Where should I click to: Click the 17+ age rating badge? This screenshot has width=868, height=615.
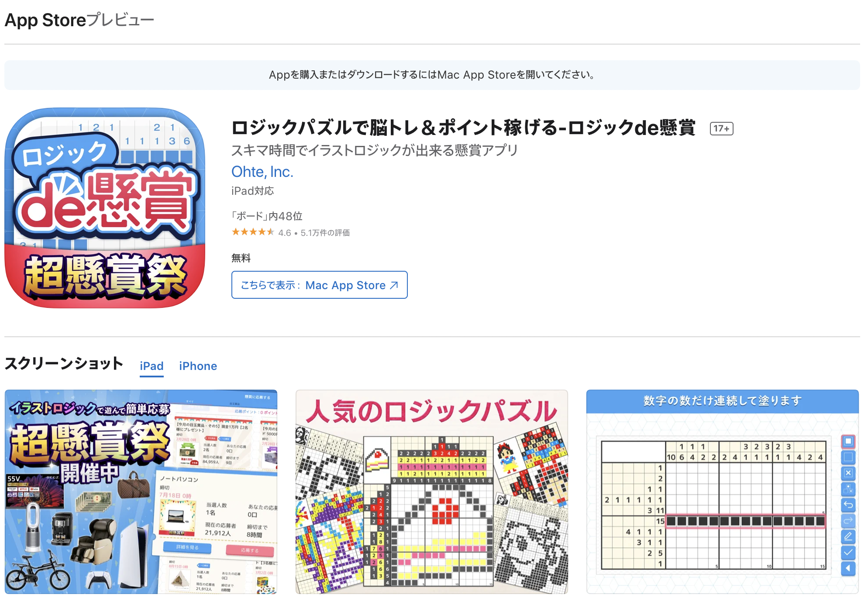pos(721,128)
